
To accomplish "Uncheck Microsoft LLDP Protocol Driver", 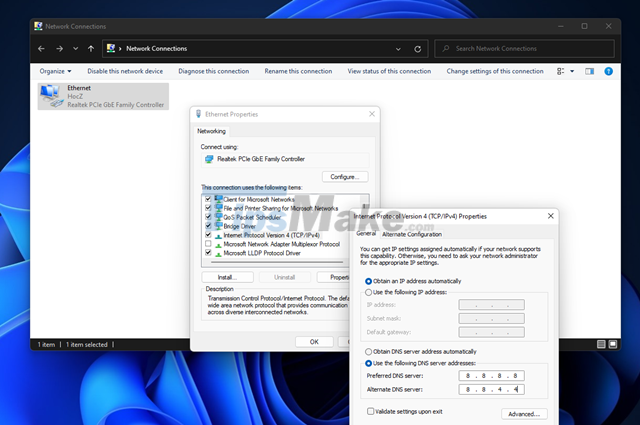I will coord(208,253).
